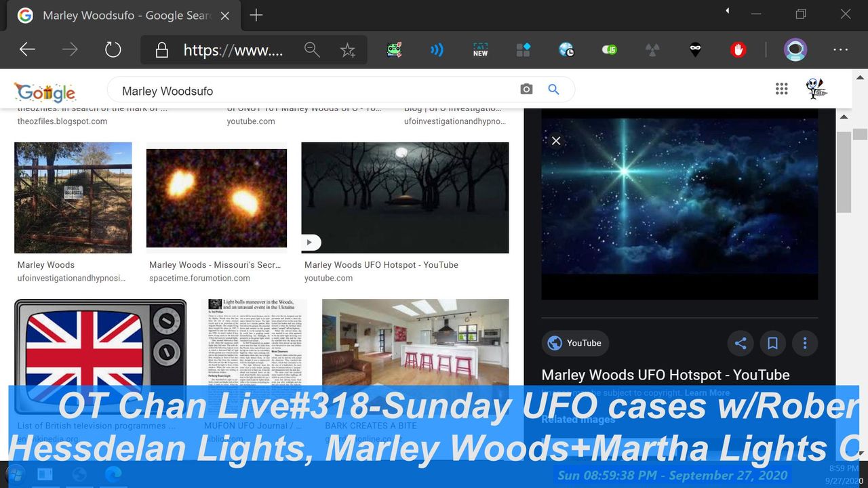Open the Marley Woods UFO Hotspot title link
The height and width of the screenshot is (488, 868).
[x=665, y=375]
